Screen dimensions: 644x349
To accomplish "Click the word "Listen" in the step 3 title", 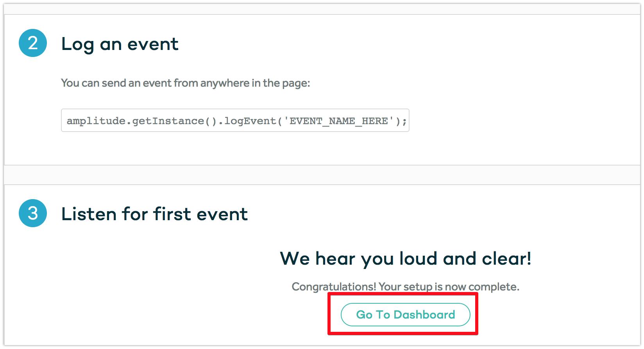I will pyautogui.click(x=89, y=214).
